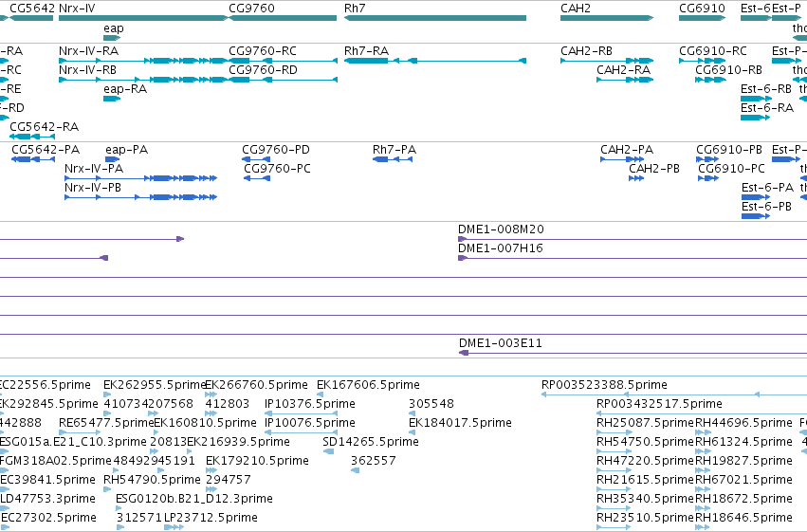
Task: Click the eap-RA transcript glyph
Action: (x=112, y=99)
